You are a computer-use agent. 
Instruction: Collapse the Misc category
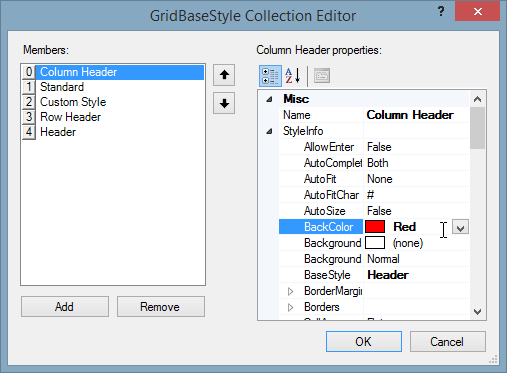tap(269, 99)
